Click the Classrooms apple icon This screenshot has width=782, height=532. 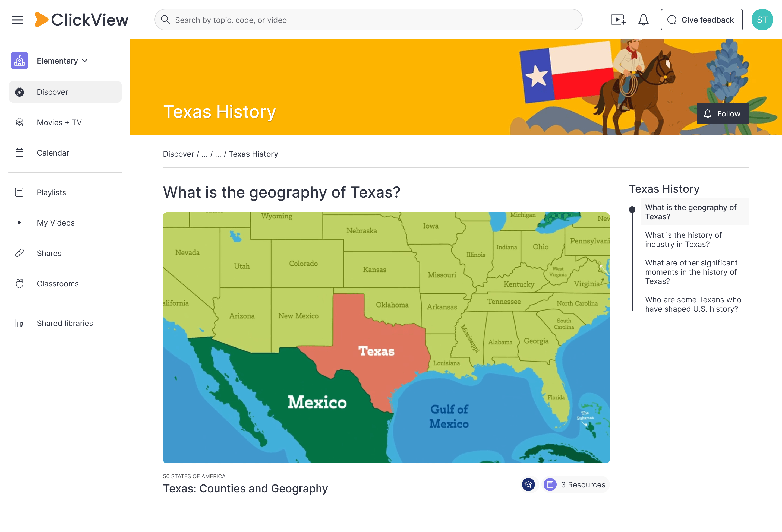tap(20, 283)
